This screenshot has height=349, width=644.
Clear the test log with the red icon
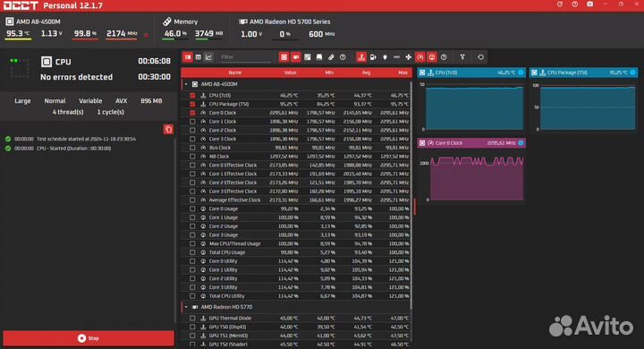point(168,130)
